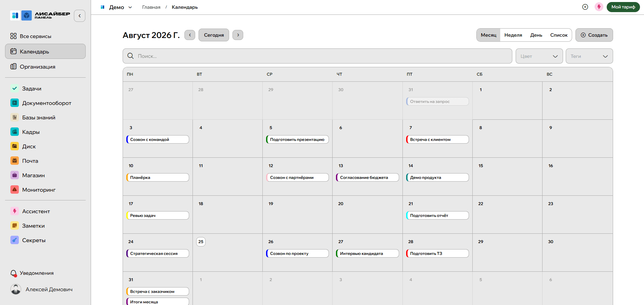Switch to Неделя view tab
Image resolution: width=644 pixels, height=305 pixels.
513,35
